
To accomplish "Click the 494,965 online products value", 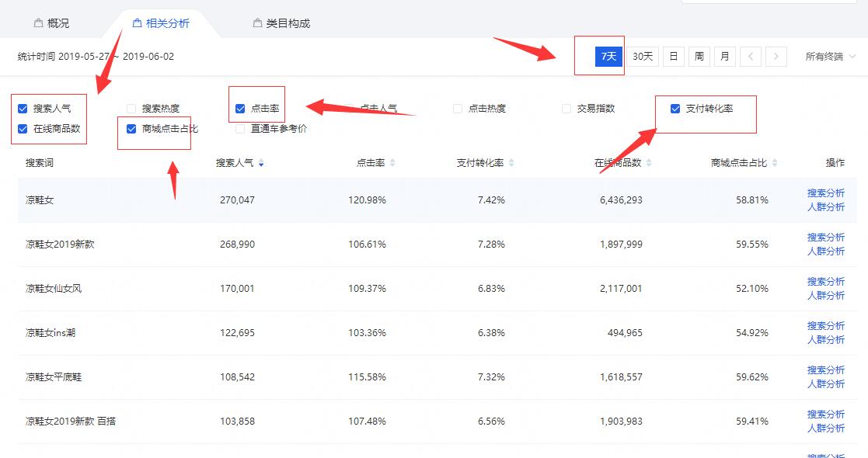I will point(625,333).
